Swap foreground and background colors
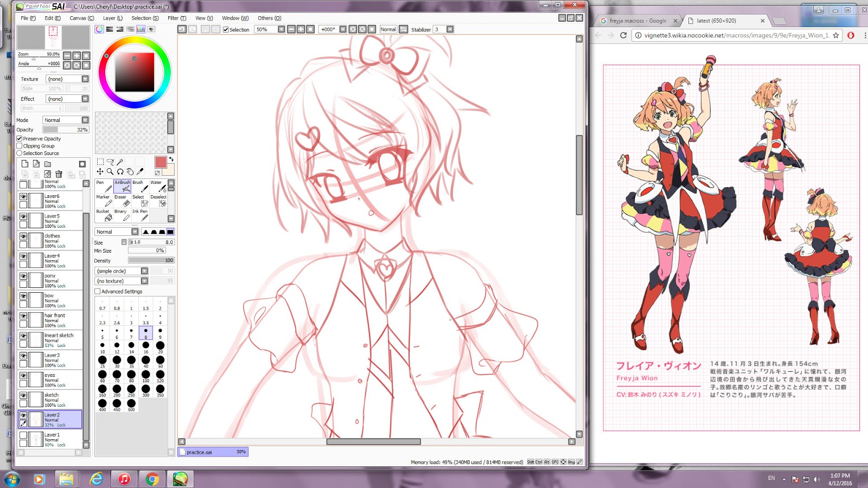The width and height of the screenshot is (868, 488). coord(171,159)
